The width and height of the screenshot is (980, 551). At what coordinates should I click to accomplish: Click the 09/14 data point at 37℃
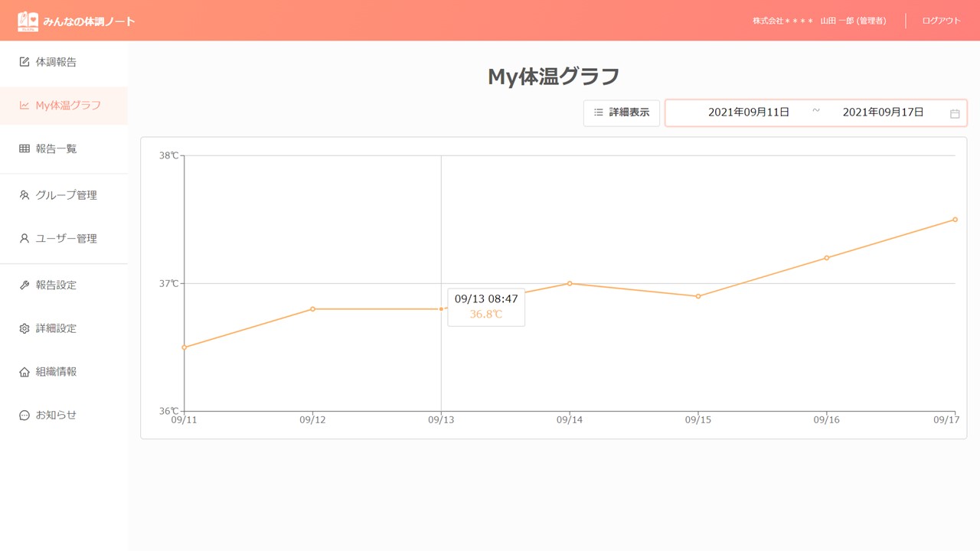pos(570,283)
